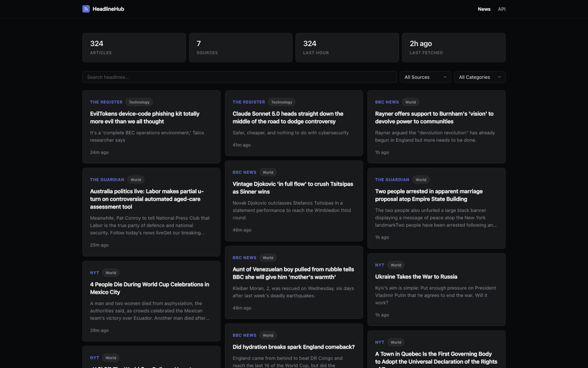
Task: Click the '46m ago' timestamp
Action: coord(242,230)
